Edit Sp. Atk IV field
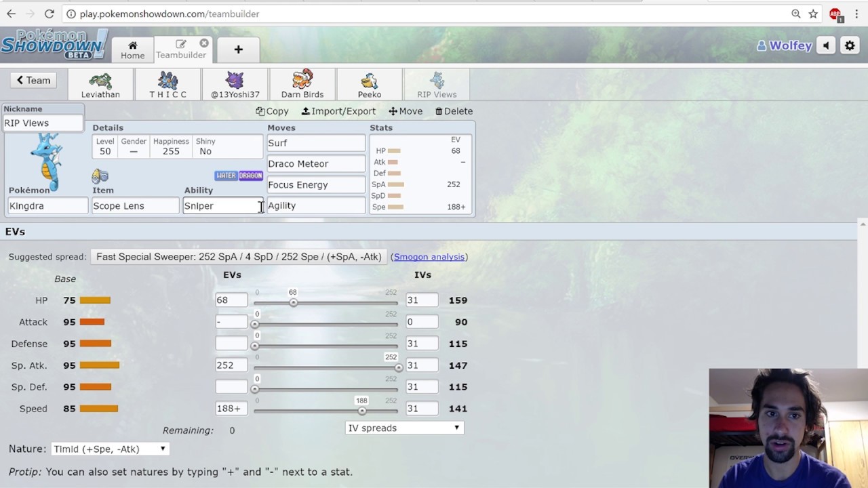868x488 pixels. point(422,365)
